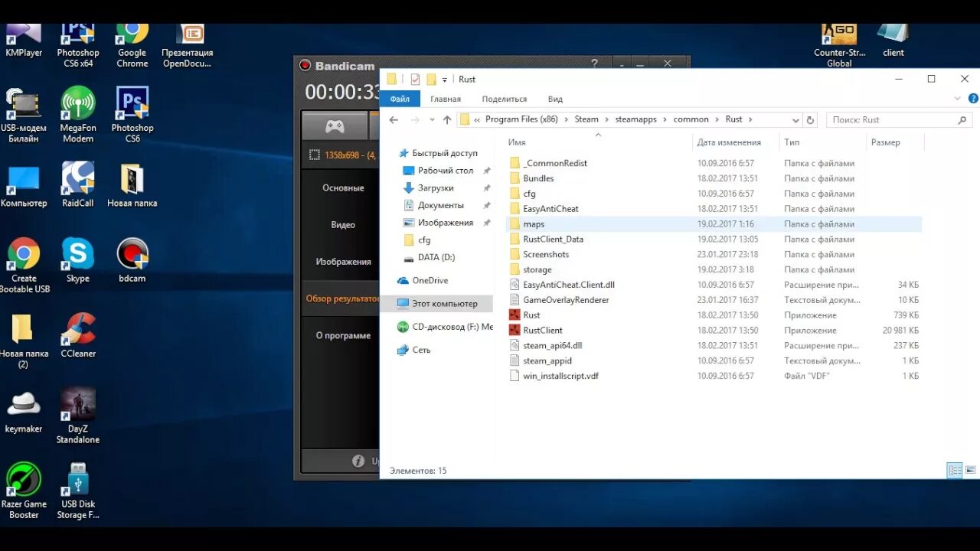Open Bandicam О программе tab

click(x=343, y=336)
